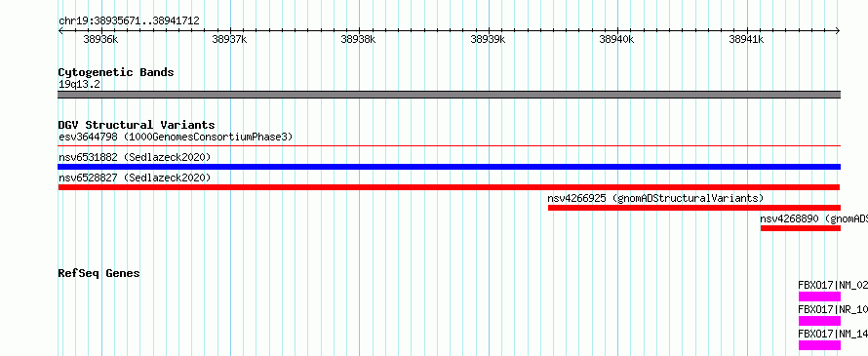Select the magenta bar under FBXO17|NR_10
The image size is (868, 356).
click(819, 321)
